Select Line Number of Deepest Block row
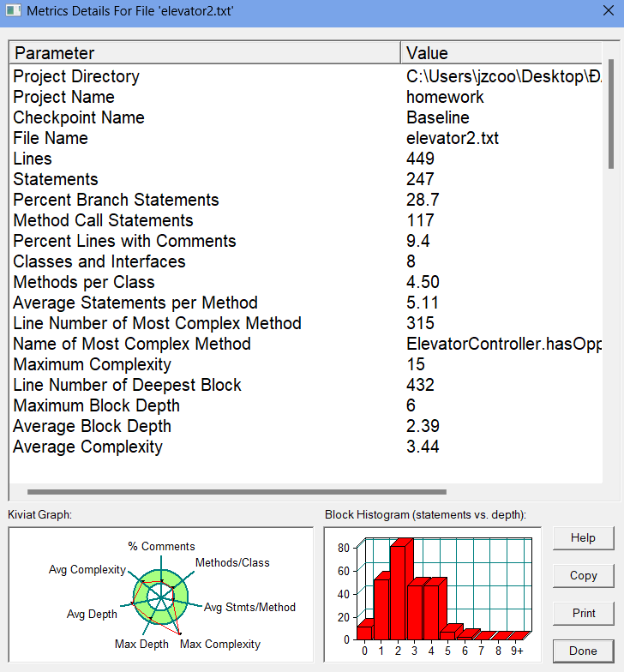The width and height of the screenshot is (624, 672). pos(306,385)
